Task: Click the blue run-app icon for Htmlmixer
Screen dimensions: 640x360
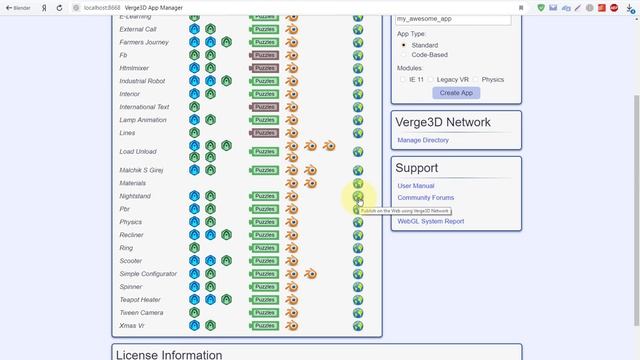Action: pos(194,68)
